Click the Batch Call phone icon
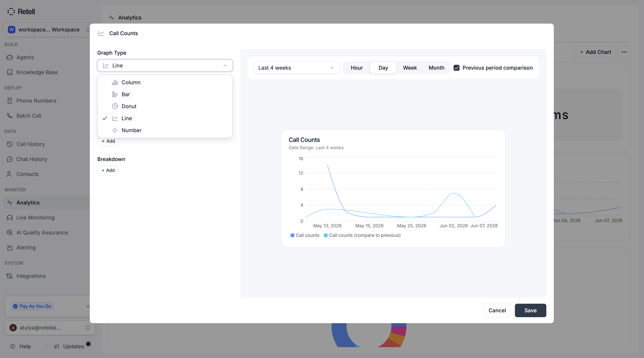Screen dimensions: 644x358 click(10, 116)
